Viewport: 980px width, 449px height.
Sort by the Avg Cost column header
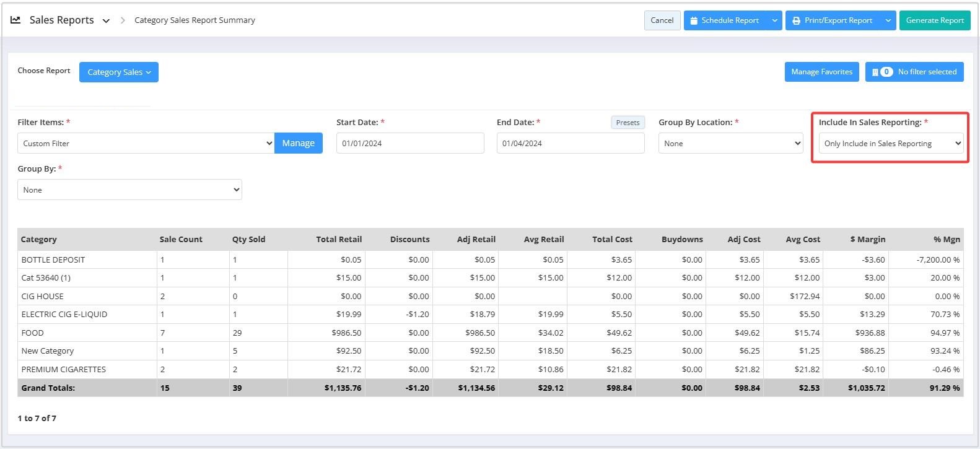point(803,239)
